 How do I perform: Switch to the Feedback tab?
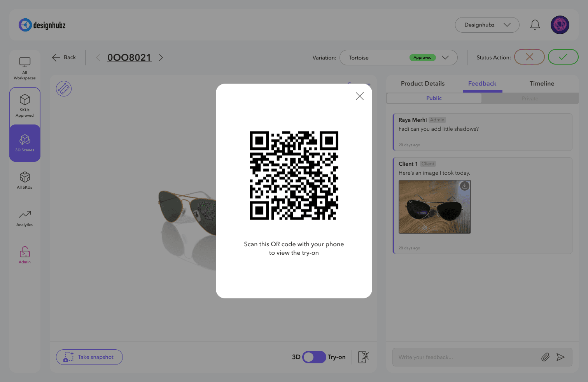click(482, 84)
